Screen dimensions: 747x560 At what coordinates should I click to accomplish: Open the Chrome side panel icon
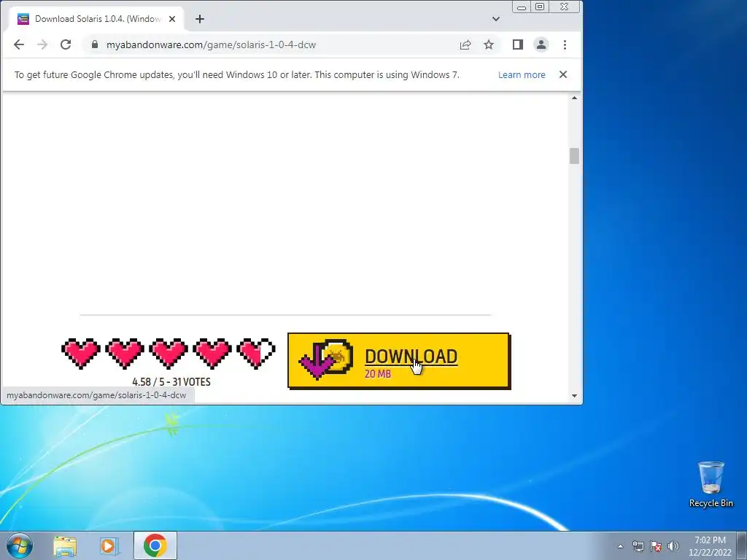tap(518, 44)
